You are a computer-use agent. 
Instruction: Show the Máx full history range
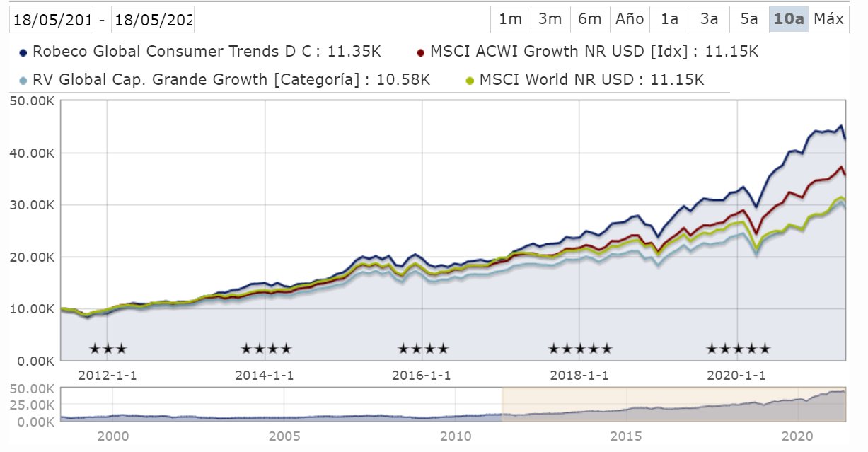point(828,19)
